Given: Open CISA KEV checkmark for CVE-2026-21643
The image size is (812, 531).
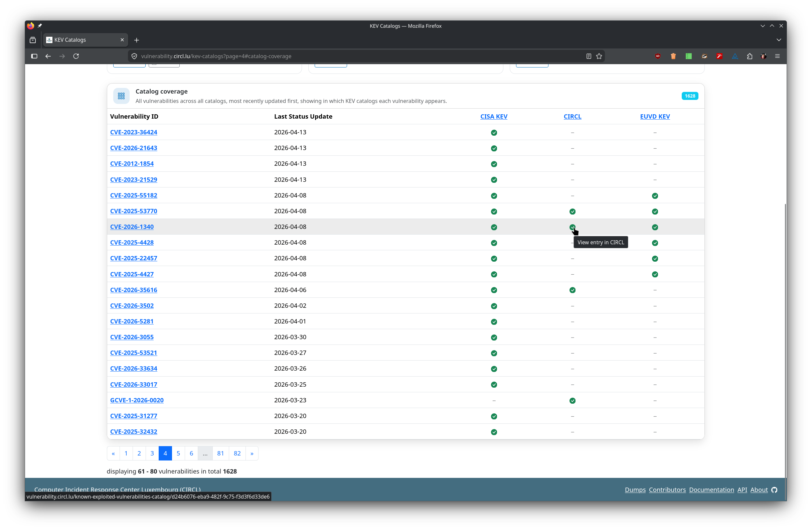Looking at the screenshot, I should point(494,148).
